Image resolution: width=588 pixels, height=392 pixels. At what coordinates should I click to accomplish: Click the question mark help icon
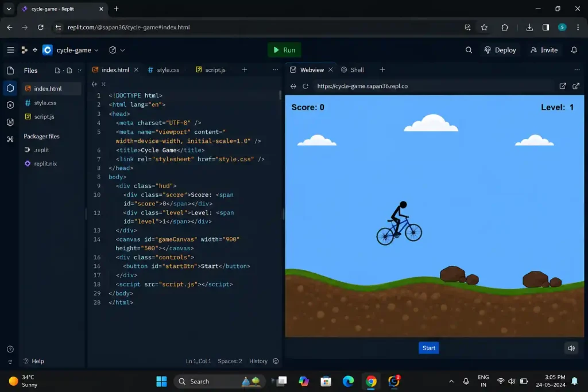click(10, 350)
